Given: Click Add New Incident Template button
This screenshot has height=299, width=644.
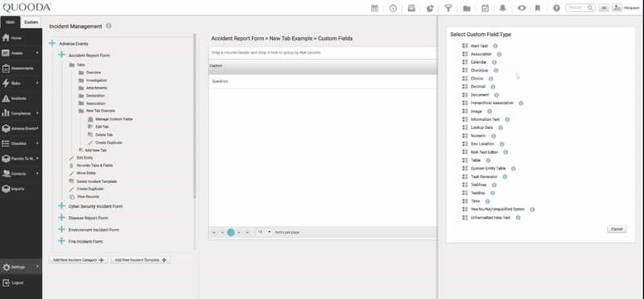Looking at the screenshot, I should (x=140, y=260).
